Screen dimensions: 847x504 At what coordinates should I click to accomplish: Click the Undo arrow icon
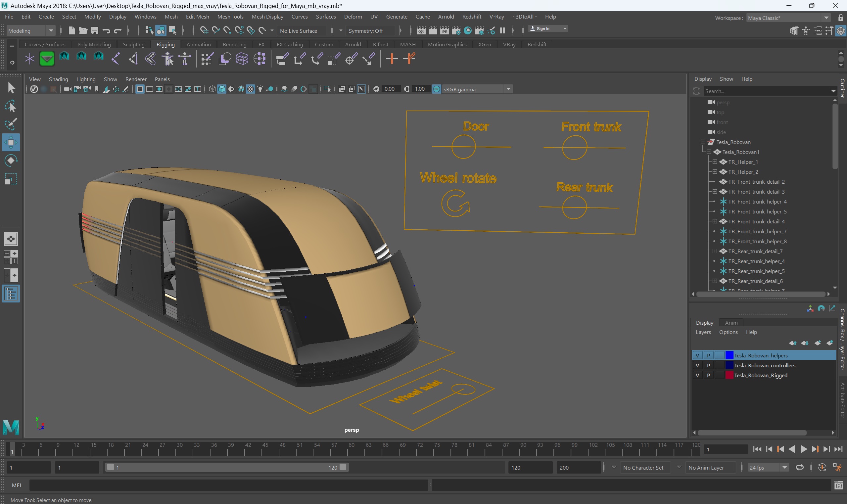coord(106,31)
